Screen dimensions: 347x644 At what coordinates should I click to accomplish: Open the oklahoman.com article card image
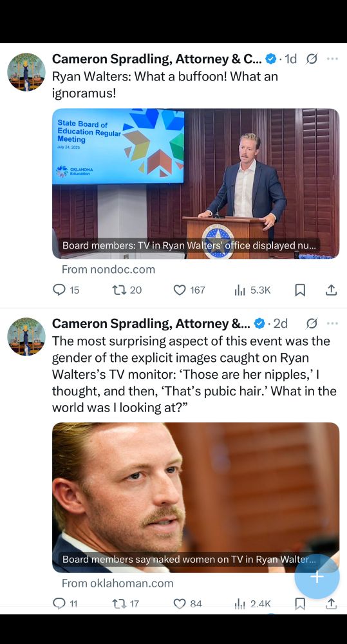pos(196,497)
